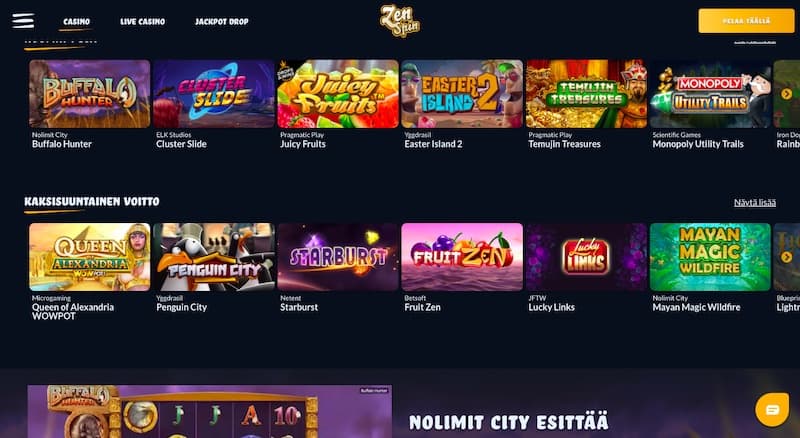
Task: Select the Casino tab
Action: tap(77, 21)
